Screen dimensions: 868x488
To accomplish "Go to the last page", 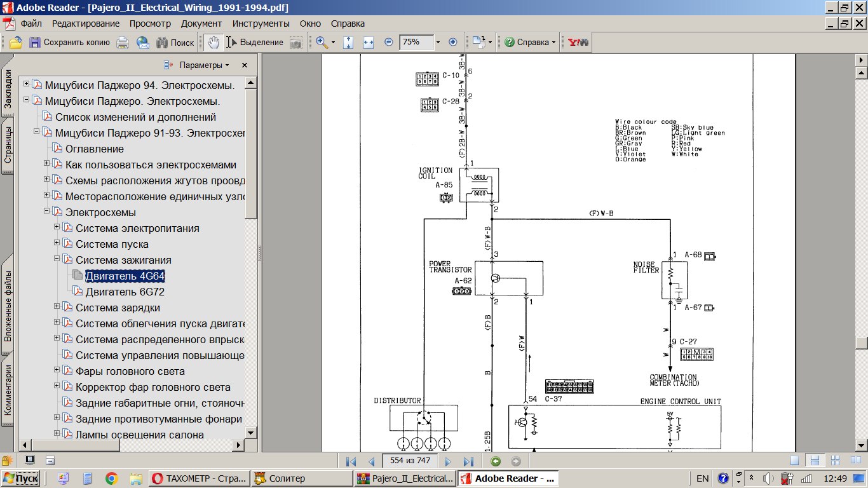I will coord(468,462).
